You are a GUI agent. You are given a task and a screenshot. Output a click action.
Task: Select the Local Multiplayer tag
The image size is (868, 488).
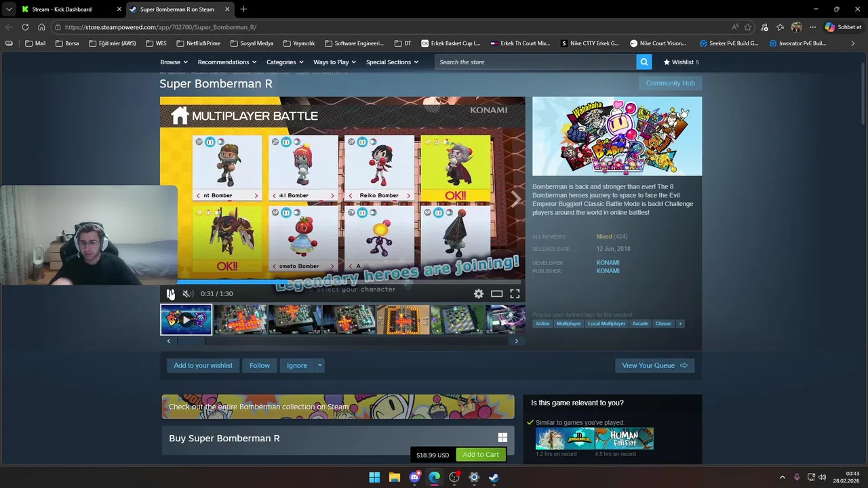coord(606,323)
